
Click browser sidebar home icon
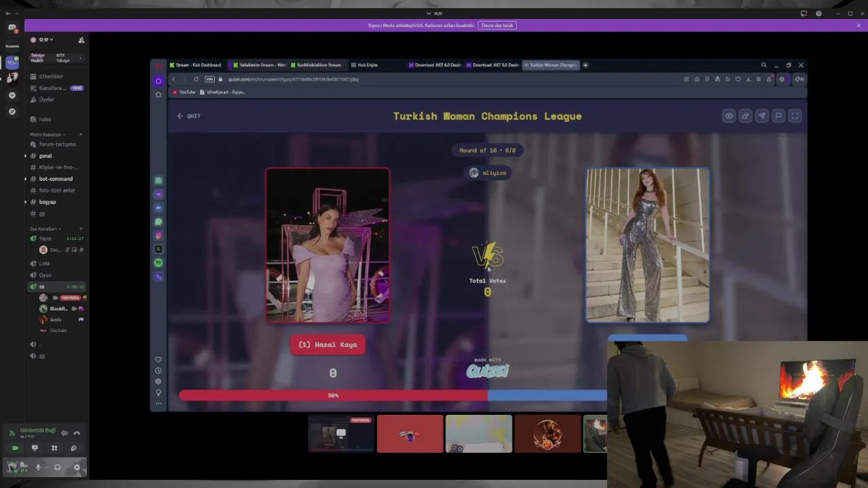point(159,81)
